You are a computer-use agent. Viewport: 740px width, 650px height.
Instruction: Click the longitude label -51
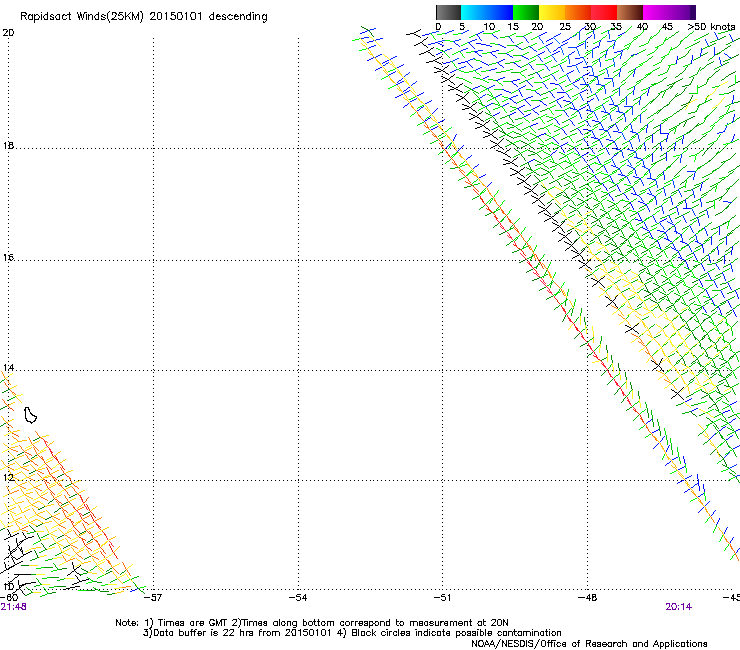(442, 597)
